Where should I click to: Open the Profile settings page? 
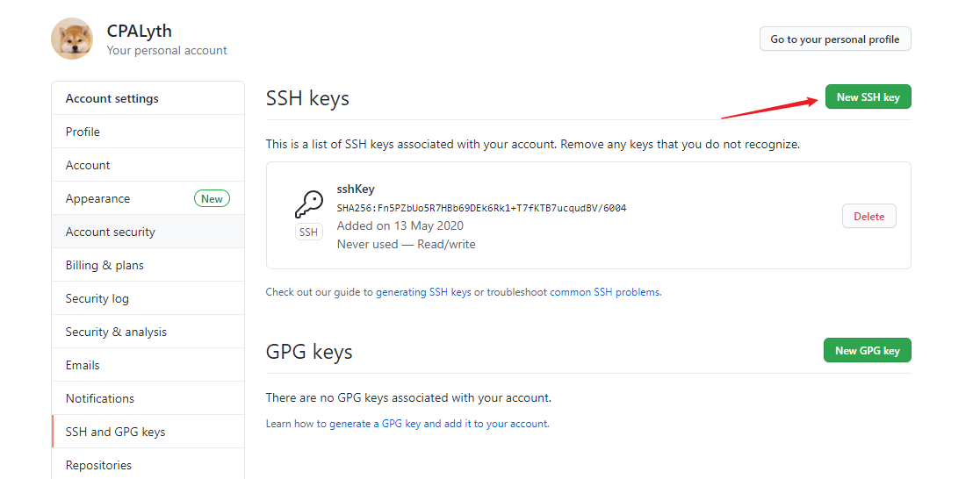[x=83, y=132]
